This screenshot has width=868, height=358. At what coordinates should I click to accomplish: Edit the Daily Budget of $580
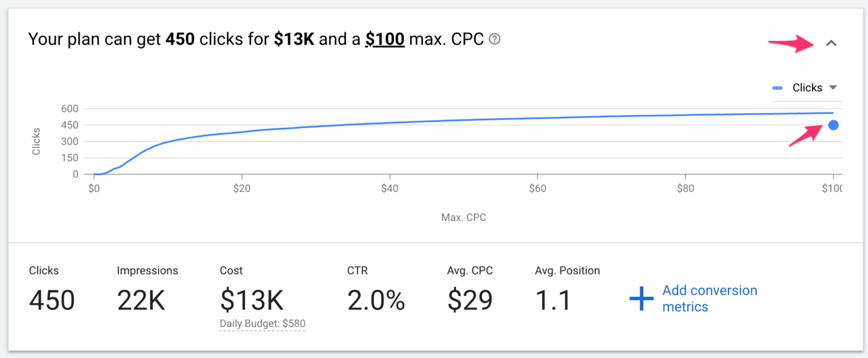pyautogui.click(x=263, y=324)
